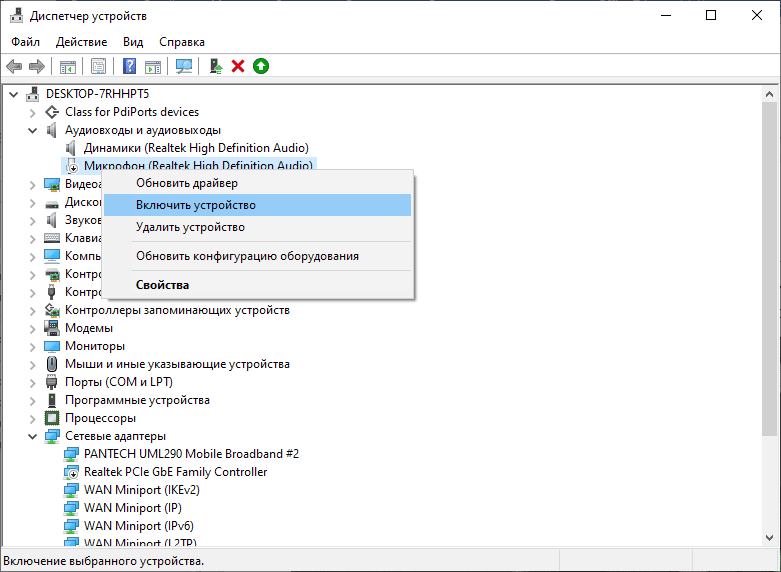
Task: Open the Help question mark toolbar icon
Action: pyautogui.click(x=130, y=66)
